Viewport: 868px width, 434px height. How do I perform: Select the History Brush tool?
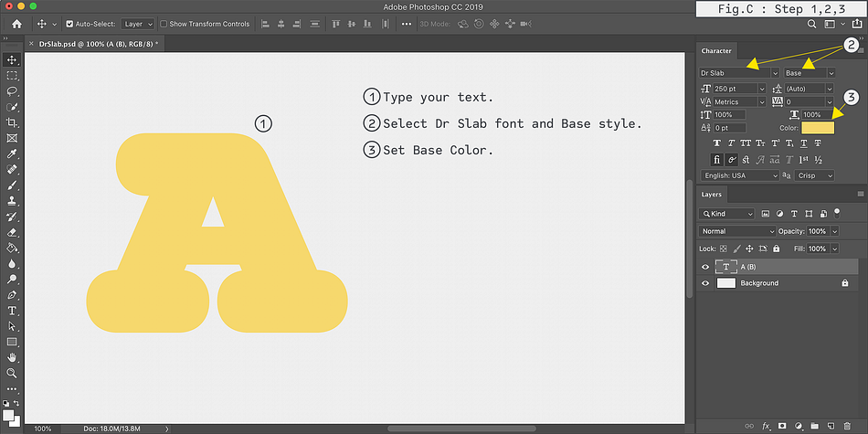pyautogui.click(x=12, y=217)
